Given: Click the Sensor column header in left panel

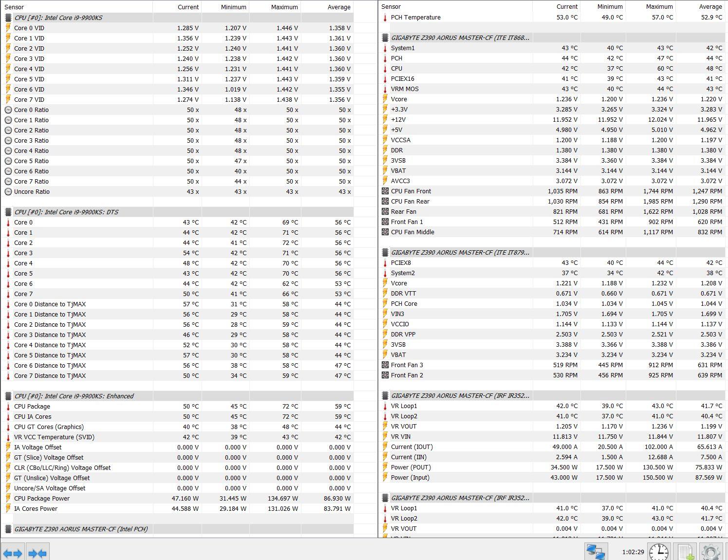Looking at the screenshot, I should 14,7.
